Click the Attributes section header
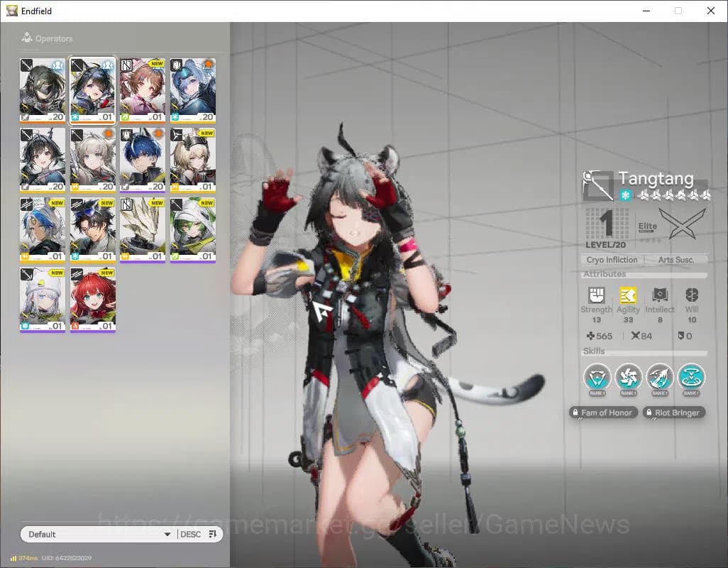The height and width of the screenshot is (568, 728). click(x=605, y=274)
